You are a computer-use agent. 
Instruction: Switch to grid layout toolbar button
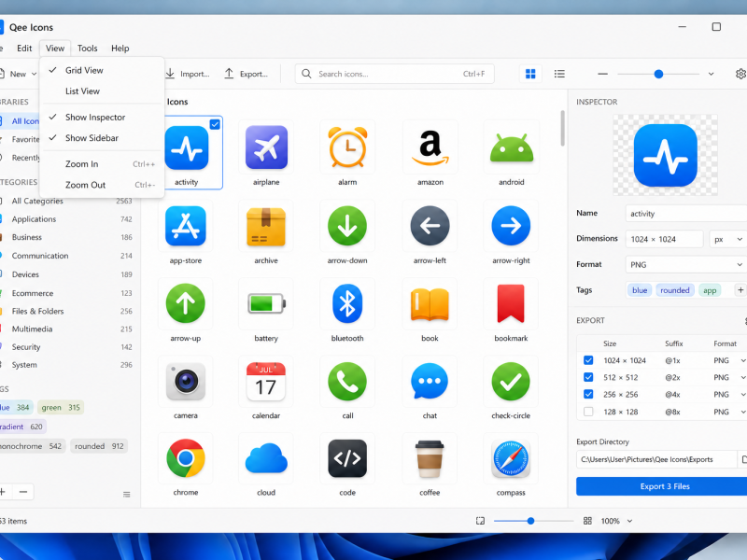[530, 74]
